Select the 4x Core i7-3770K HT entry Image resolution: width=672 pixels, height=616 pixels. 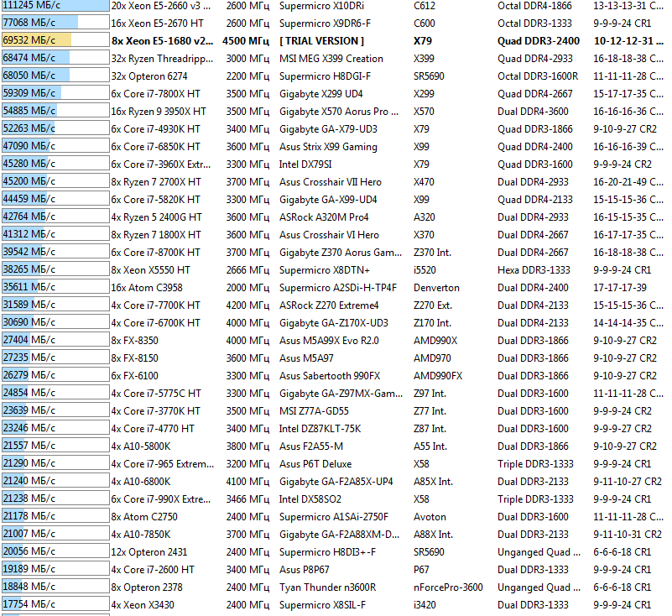click(x=155, y=410)
